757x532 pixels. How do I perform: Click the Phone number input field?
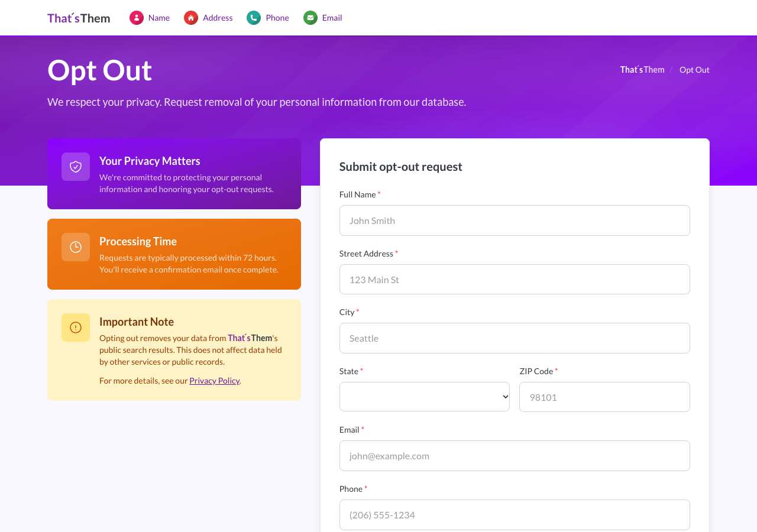point(515,515)
